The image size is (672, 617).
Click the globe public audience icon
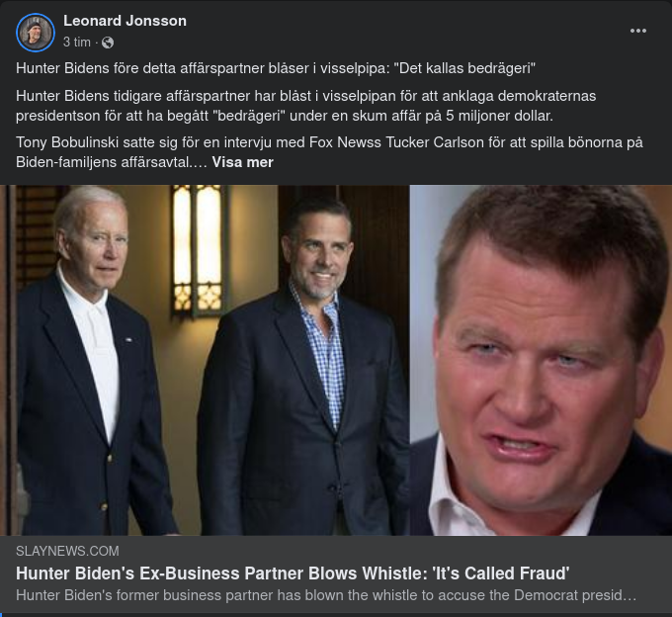108,43
